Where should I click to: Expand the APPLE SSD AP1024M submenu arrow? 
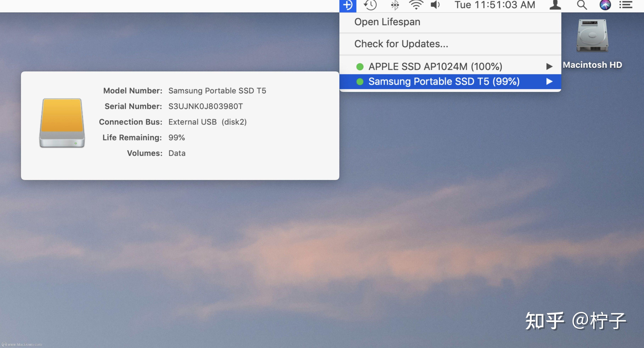pos(549,66)
